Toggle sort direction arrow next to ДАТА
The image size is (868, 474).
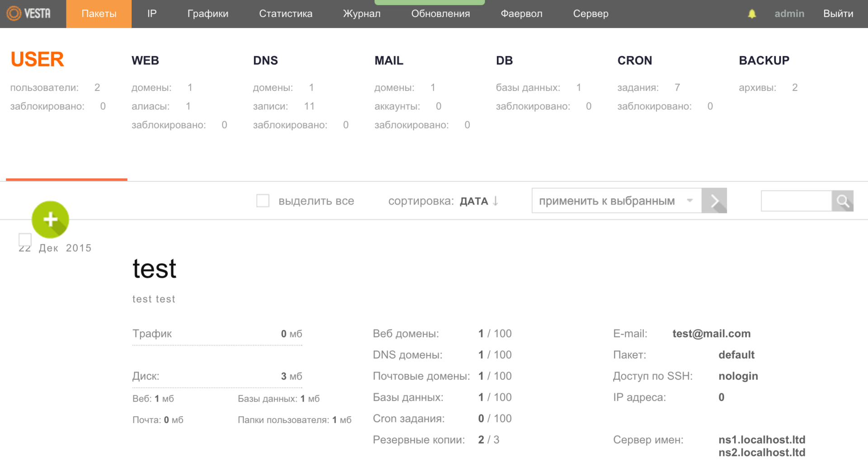pos(495,201)
